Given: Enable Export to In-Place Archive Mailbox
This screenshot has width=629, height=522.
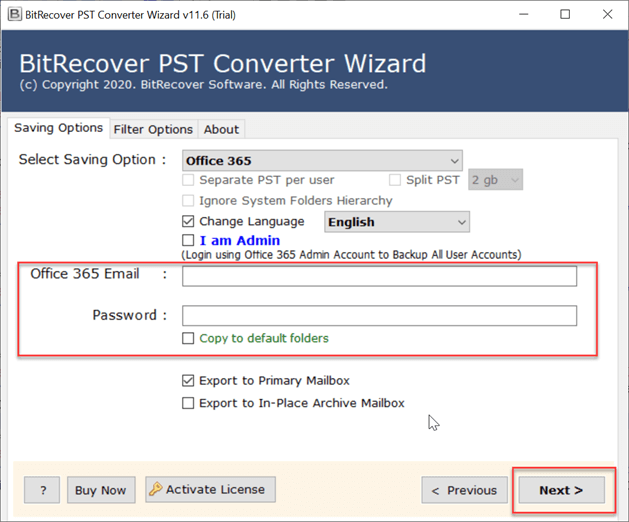Looking at the screenshot, I should click(x=188, y=403).
